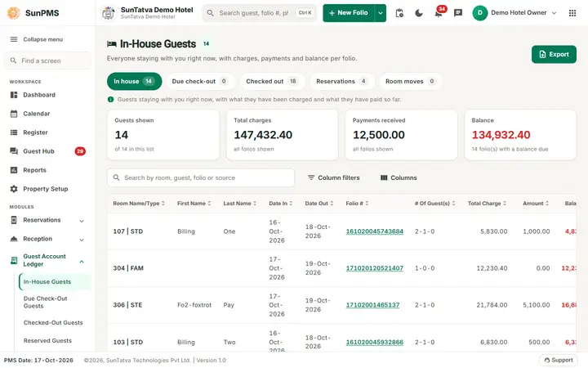Sort by Total Charge column

click(487, 203)
